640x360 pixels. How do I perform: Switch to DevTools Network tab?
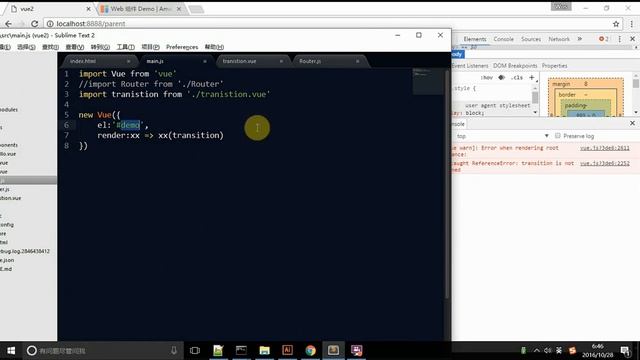[x=559, y=39]
